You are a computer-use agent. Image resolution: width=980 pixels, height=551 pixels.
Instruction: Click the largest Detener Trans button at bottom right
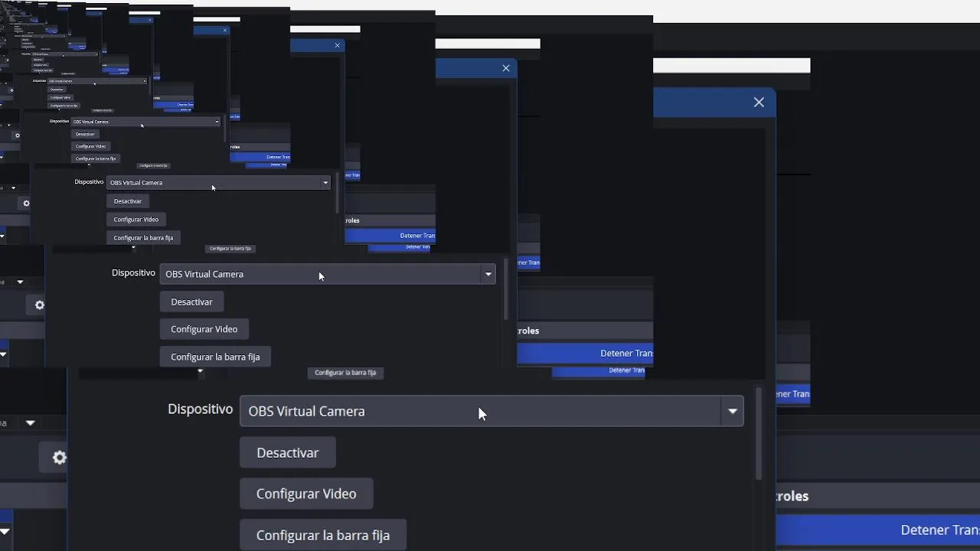click(878, 530)
